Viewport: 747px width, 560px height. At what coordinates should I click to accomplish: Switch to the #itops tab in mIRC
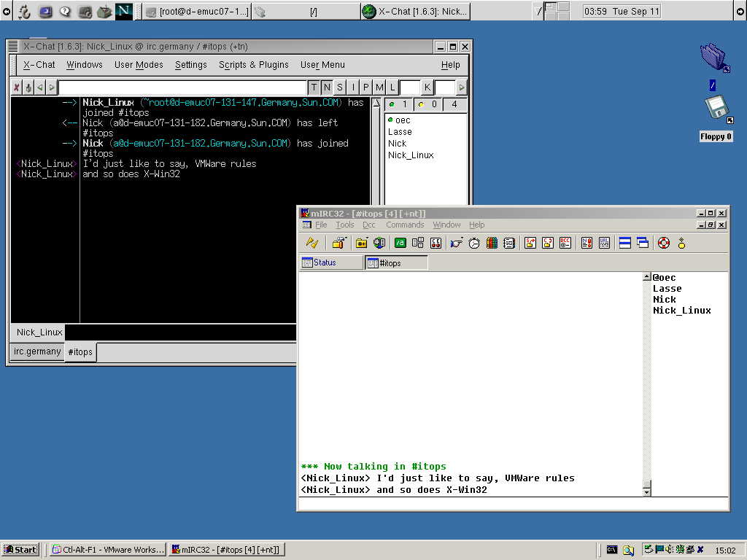pos(396,262)
